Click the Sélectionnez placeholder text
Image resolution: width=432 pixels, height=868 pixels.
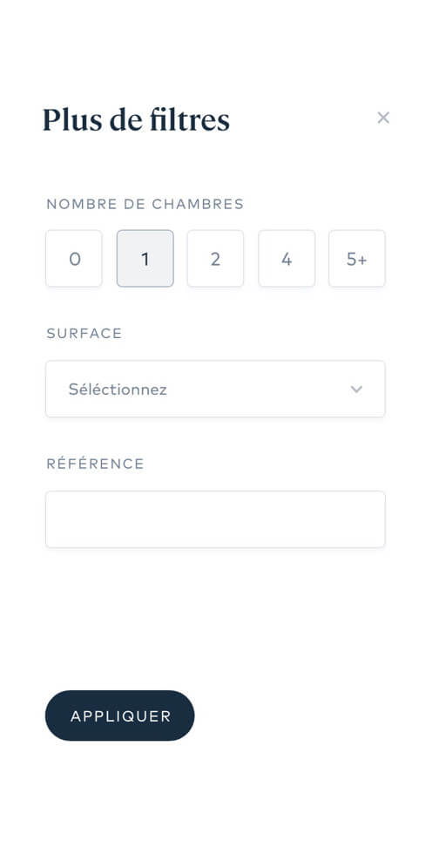(x=118, y=390)
